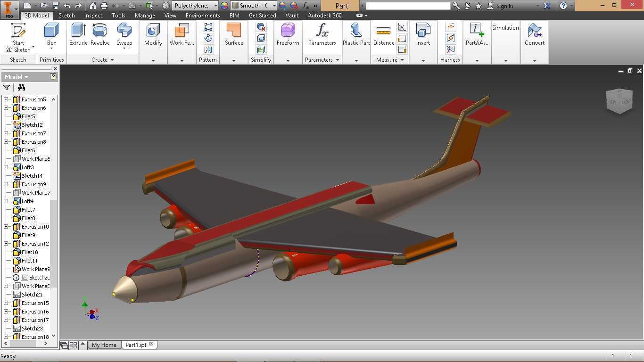
Task: Click the search input field
Action: pyautogui.click(x=408, y=6)
